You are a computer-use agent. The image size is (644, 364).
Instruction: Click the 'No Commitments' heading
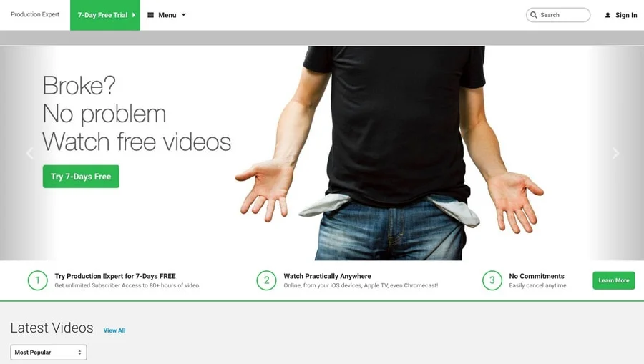[537, 276]
